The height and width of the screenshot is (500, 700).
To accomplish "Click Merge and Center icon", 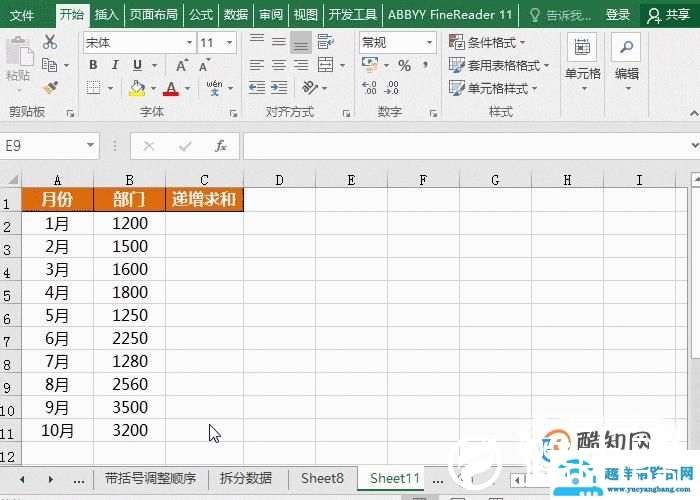I will point(325,65).
